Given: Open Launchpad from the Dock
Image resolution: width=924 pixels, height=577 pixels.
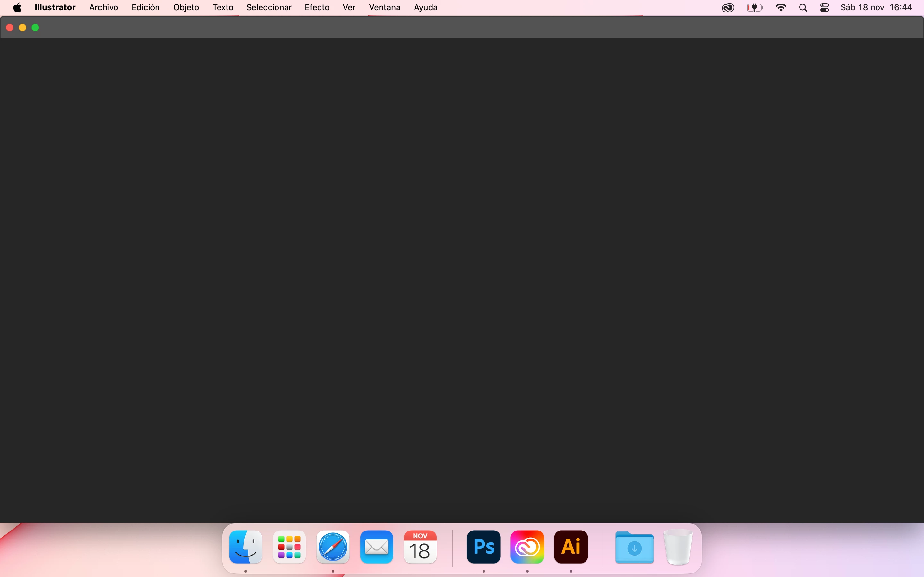Looking at the screenshot, I should point(289,547).
